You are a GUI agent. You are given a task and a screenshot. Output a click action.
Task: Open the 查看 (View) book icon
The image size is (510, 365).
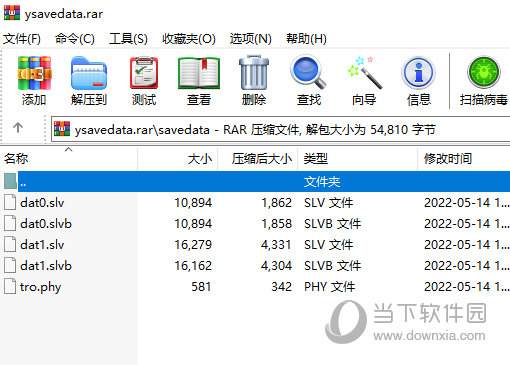click(199, 73)
